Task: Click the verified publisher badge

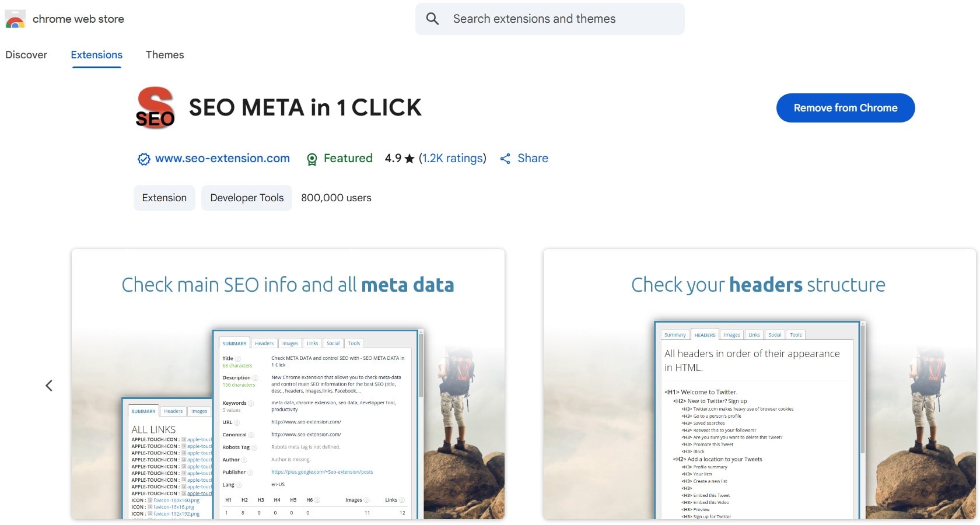Action: [143, 158]
